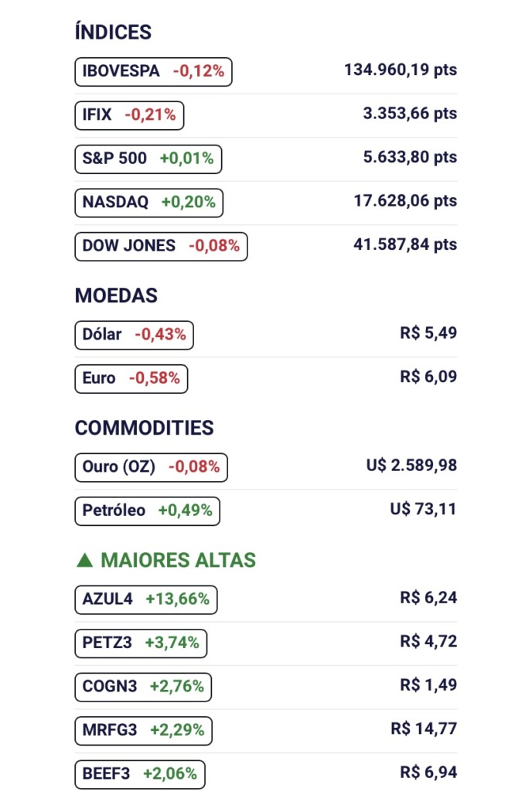Tap the PETZ3 stock badge
The width and height of the screenshot is (532, 792).
coord(141,643)
